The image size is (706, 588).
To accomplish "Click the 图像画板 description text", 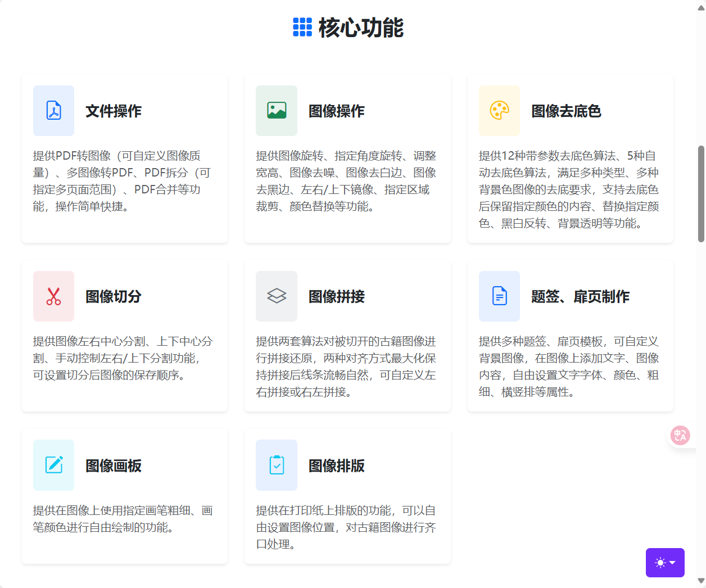I will pyautogui.click(x=123, y=519).
